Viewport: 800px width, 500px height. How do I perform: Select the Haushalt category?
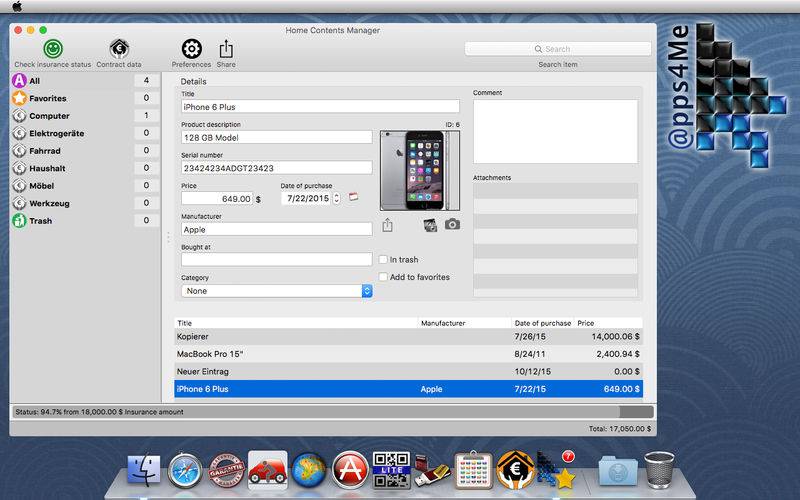coord(85,168)
